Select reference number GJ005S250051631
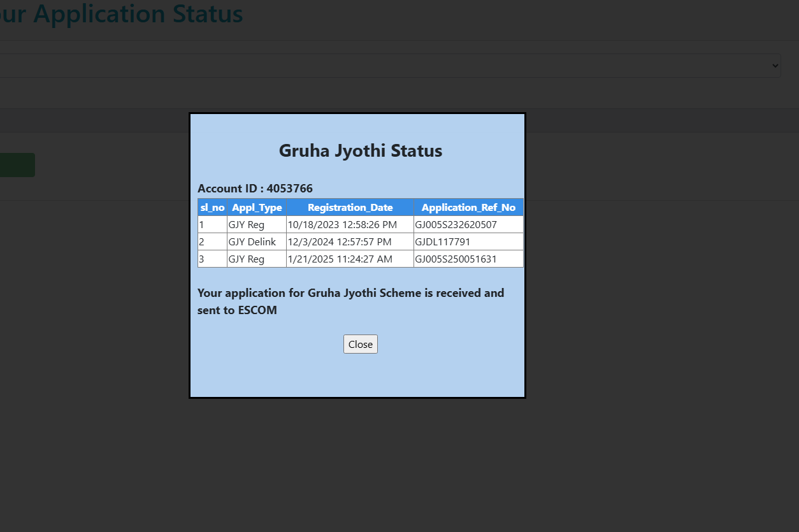799x532 pixels. pos(456,259)
